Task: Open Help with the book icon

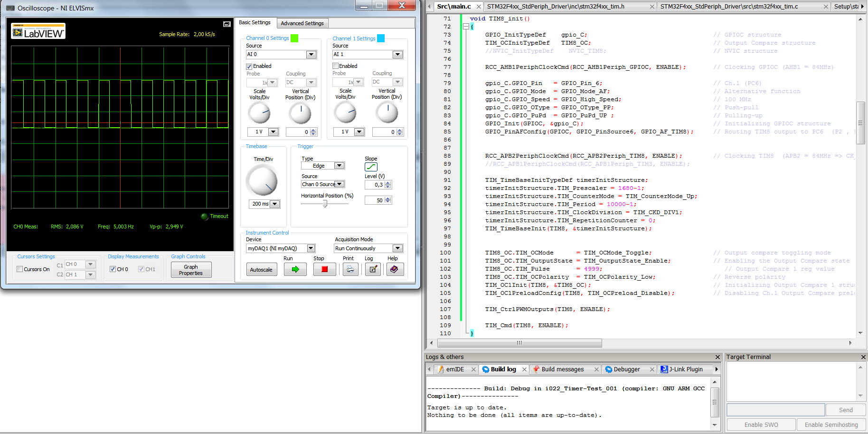Action: point(395,269)
